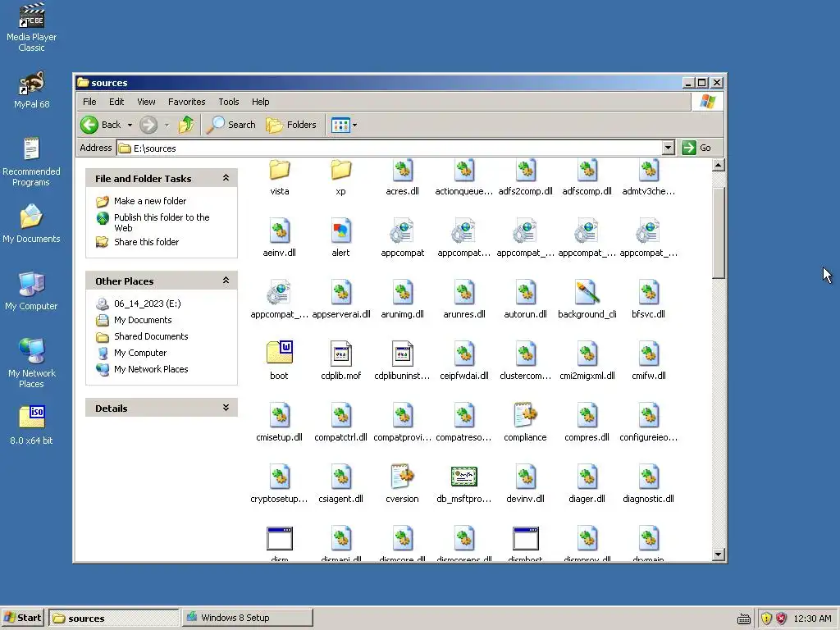Viewport: 840px width, 630px height.
Task: Click the vertical scrollbar thumb
Action: [719, 233]
